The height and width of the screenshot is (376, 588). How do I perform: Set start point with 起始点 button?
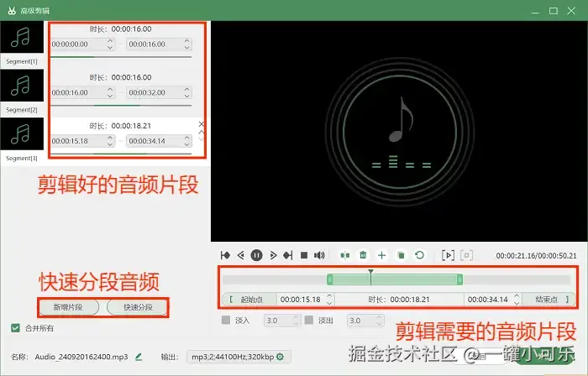tap(249, 300)
